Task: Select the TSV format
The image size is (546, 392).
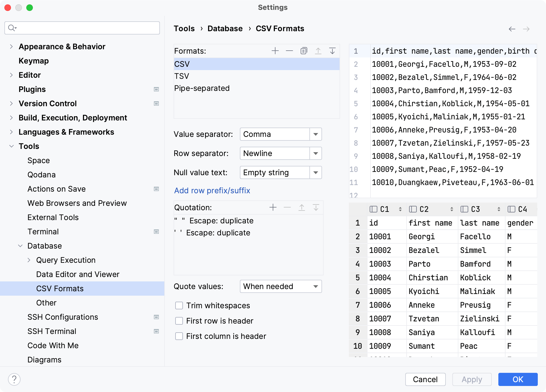Action: pos(182,76)
